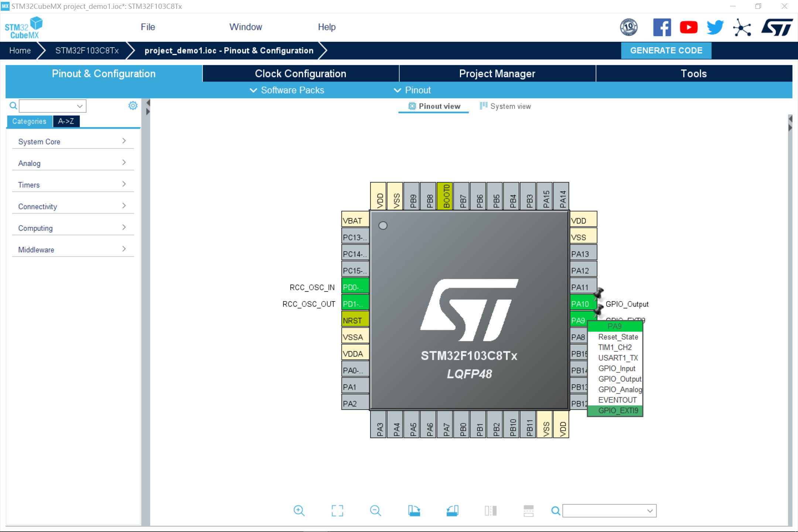Click the zoom out magnifier icon

[375, 511]
